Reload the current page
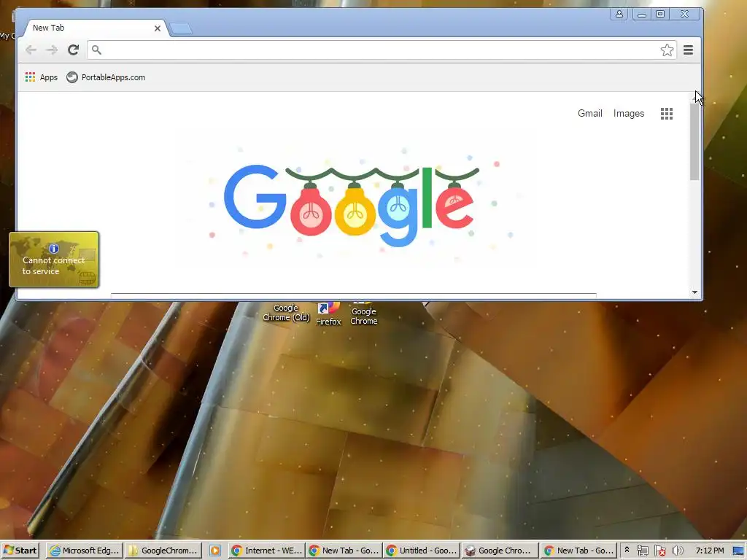Screen dimensions: 747x560 (74, 50)
